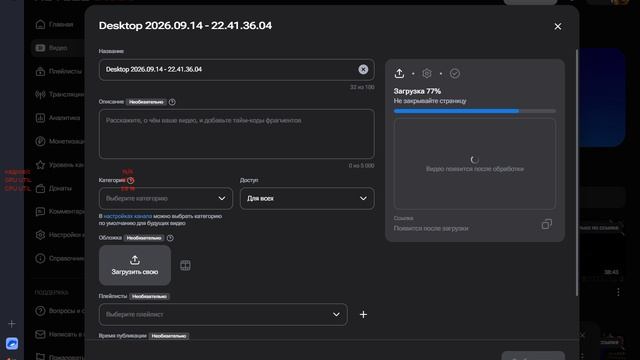Click the upload progress bar
The image size is (640, 360).
pos(475,111)
